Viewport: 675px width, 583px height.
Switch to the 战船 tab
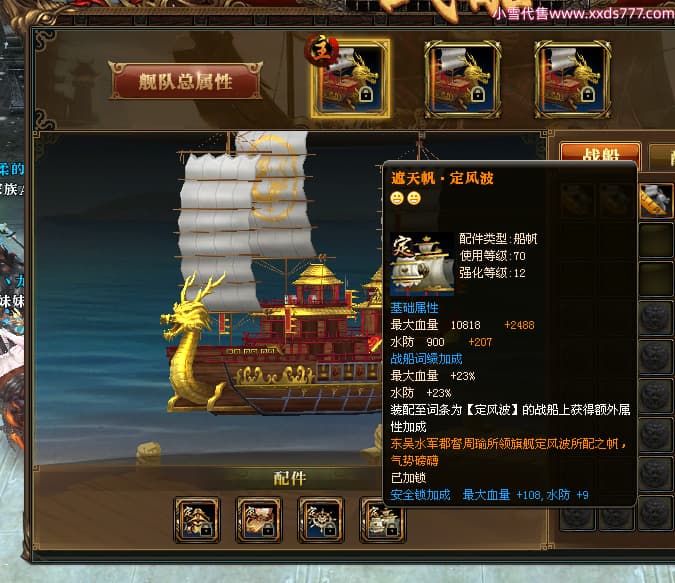pyautogui.click(x=600, y=155)
